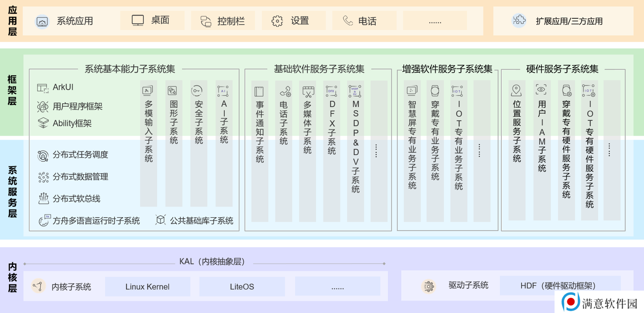
Task: Click the HDF（硬件驱动框架）box
Action: 560,286
